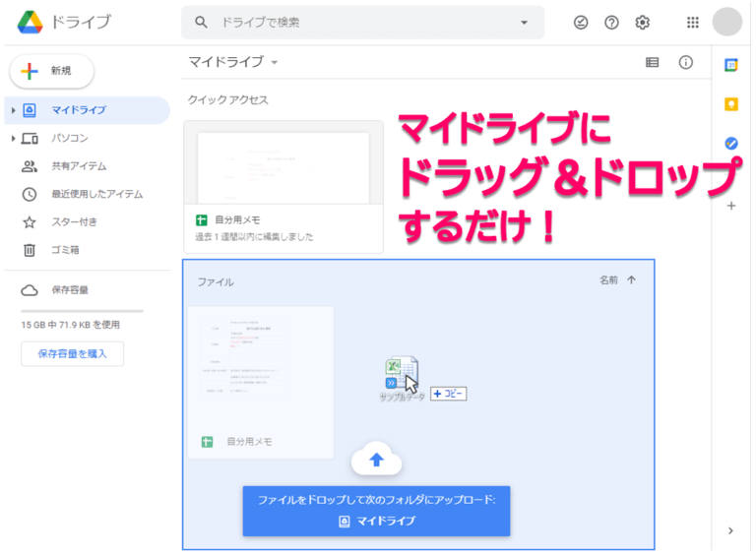Click the マイドライブ upload destination label
The image size is (756, 556).
pos(377,522)
